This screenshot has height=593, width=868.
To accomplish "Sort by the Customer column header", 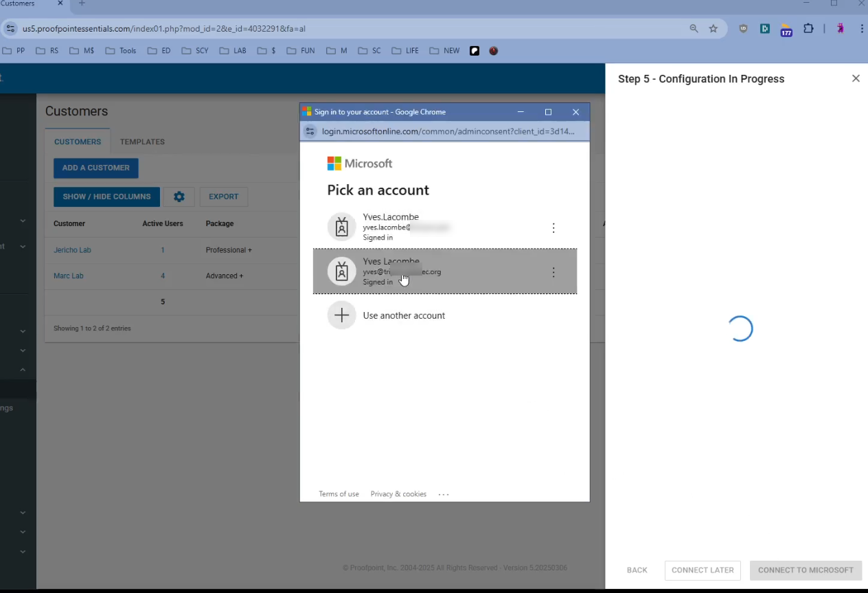I will tap(69, 223).
